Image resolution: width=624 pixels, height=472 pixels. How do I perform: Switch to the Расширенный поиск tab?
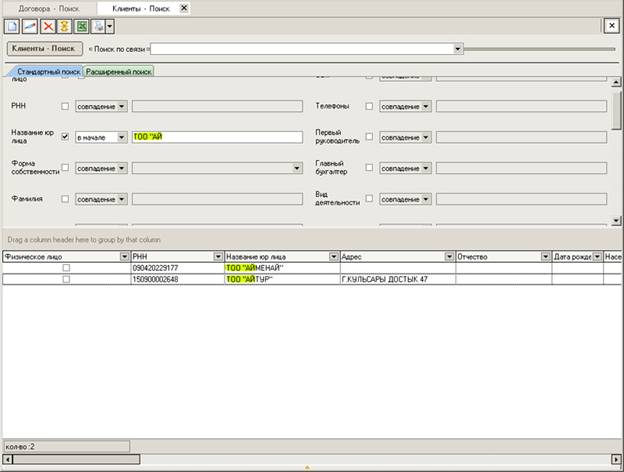pyautogui.click(x=119, y=72)
